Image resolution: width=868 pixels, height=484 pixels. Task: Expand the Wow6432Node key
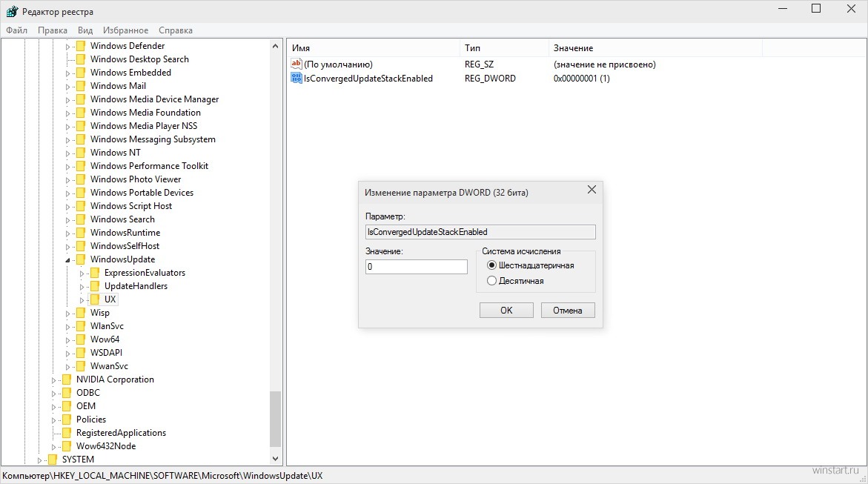53,447
